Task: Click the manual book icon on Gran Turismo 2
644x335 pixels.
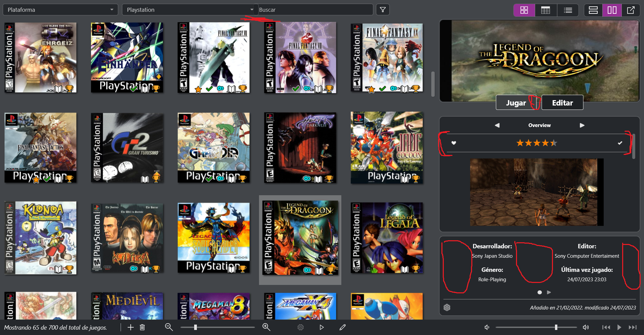Action: (x=145, y=179)
